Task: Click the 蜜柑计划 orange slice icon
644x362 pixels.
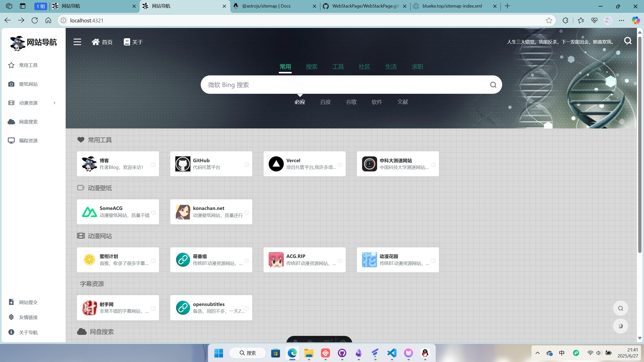Action: [89, 260]
